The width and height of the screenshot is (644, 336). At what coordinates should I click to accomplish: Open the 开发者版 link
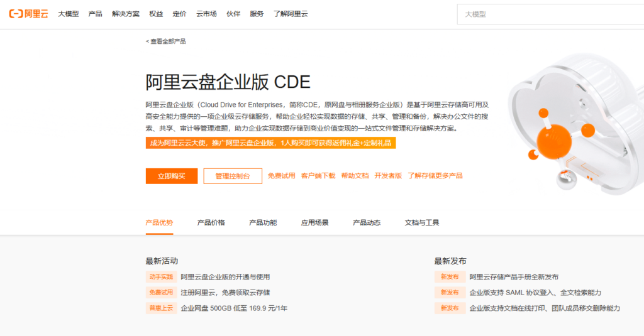tap(388, 176)
